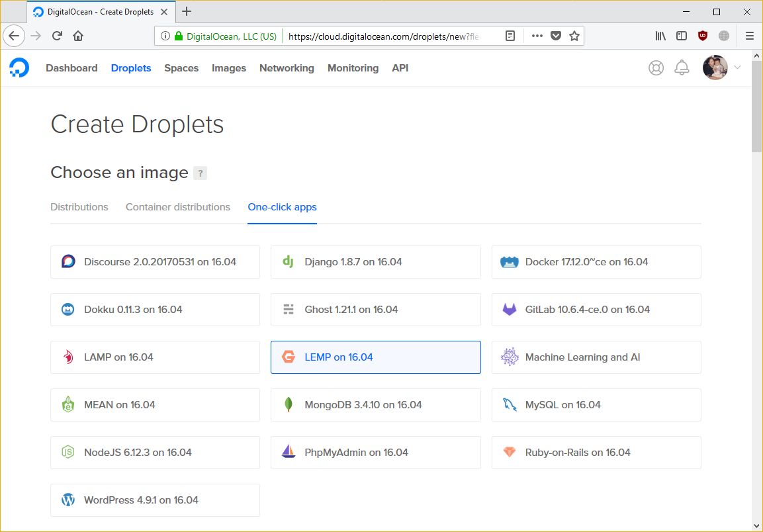Click the Machine Learning and AI icon

click(510, 357)
